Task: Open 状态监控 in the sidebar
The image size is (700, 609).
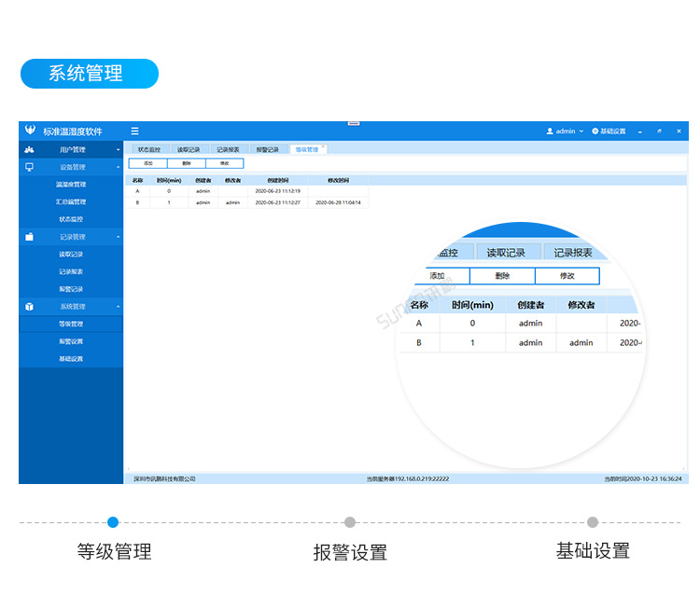Action: coord(71,219)
